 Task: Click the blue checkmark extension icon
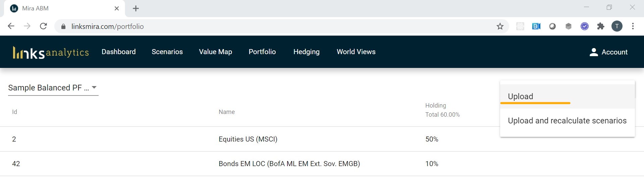(584, 26)
